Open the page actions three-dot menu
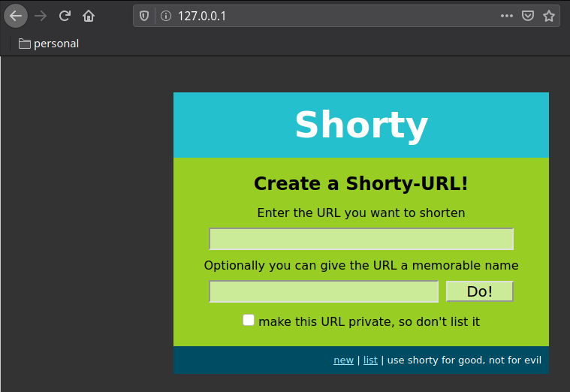The height and width of the screenshot is (392, 570). [507, 16]
